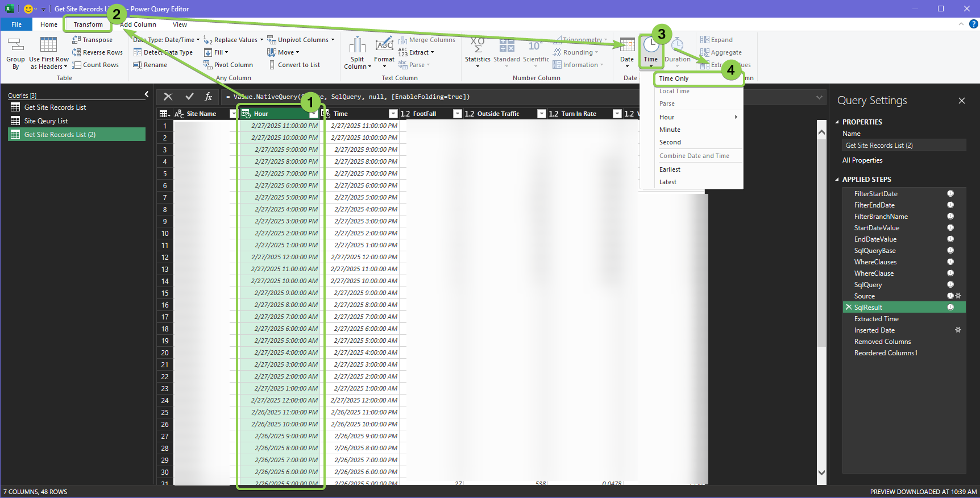Open the Fill dropdown

click(216, 52)
